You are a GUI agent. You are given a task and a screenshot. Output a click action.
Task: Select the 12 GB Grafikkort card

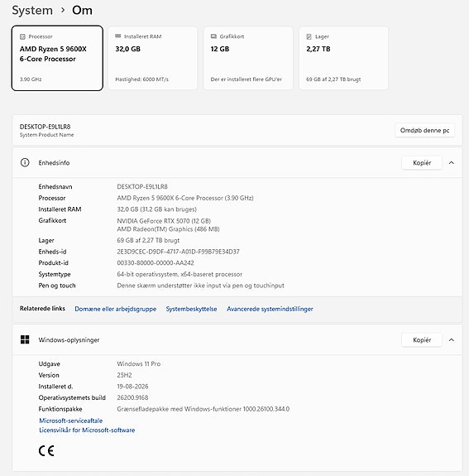[x=248, y=58]
